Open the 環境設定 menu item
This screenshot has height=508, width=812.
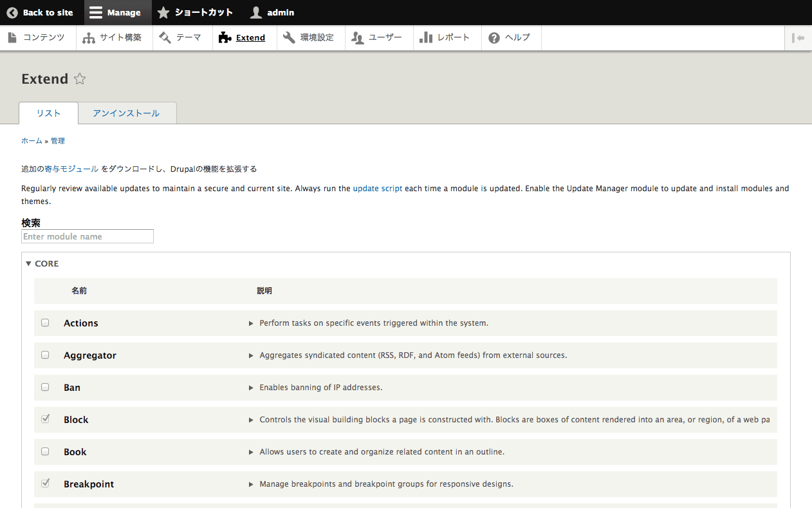point(310,37)
